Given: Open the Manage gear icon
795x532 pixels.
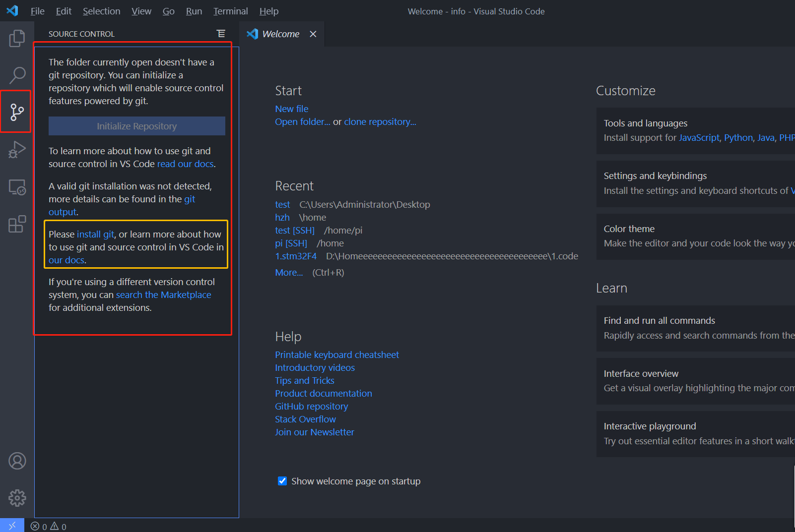Looking at the screenshot, I should tap(17, 498).
